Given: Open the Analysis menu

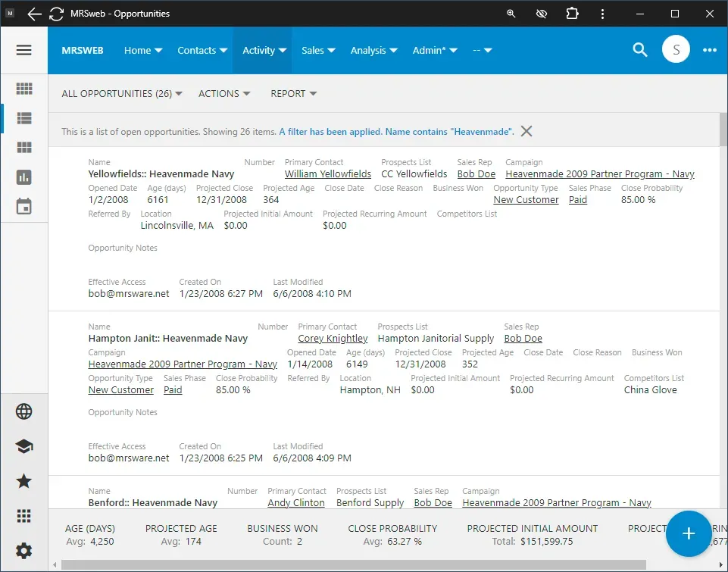Looking at the screenshot, I should 373,50.
